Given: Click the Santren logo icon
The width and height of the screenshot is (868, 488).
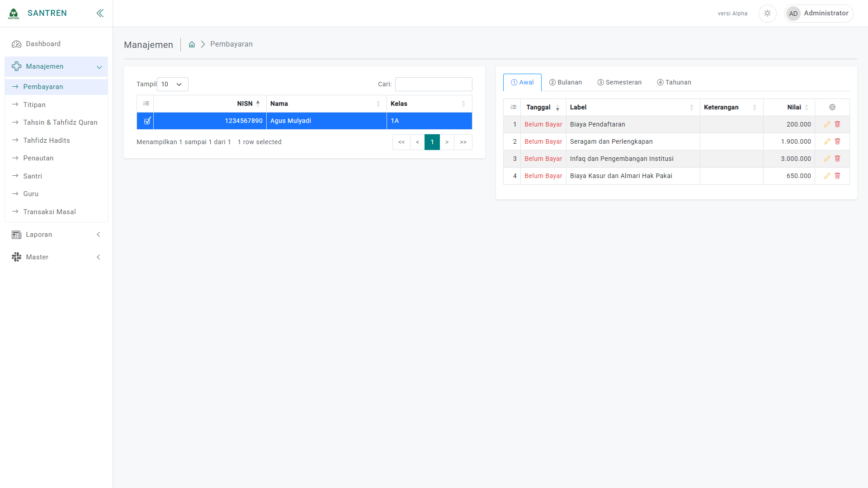Looking at the screenshot, I should (x=14, y=14).
